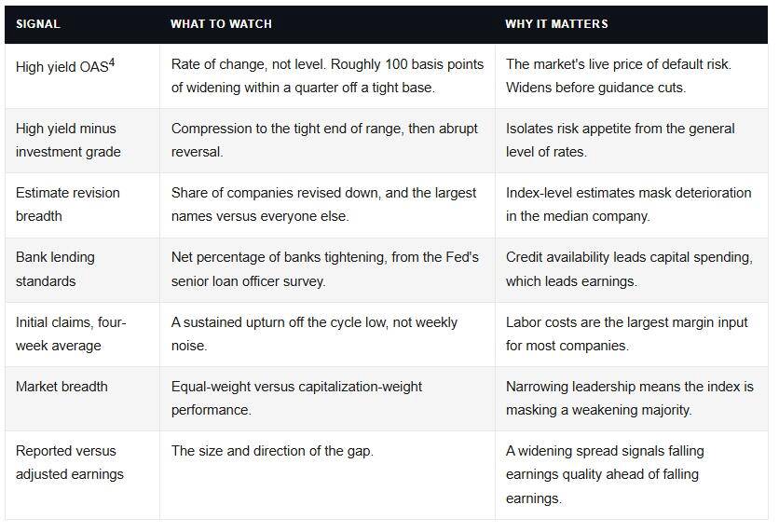Click the text about 100 basis points widening
The height and width of the screenshot is (532, 779).
pyautogui.click(x=327, y=76)
